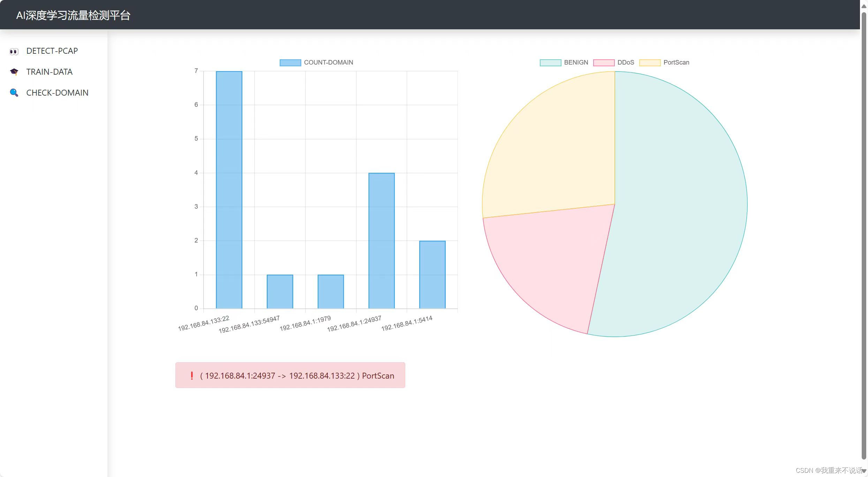Click the y-axis value 4

tap(196, 173)
